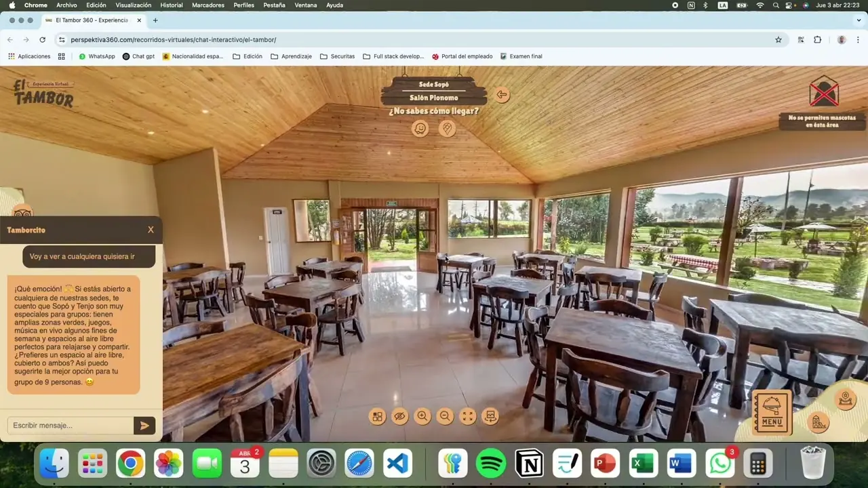The height and width of the screenshot is (488, 868).
Task: Toggle panorama auto-rotation icon
Action: tap(490, 416)
